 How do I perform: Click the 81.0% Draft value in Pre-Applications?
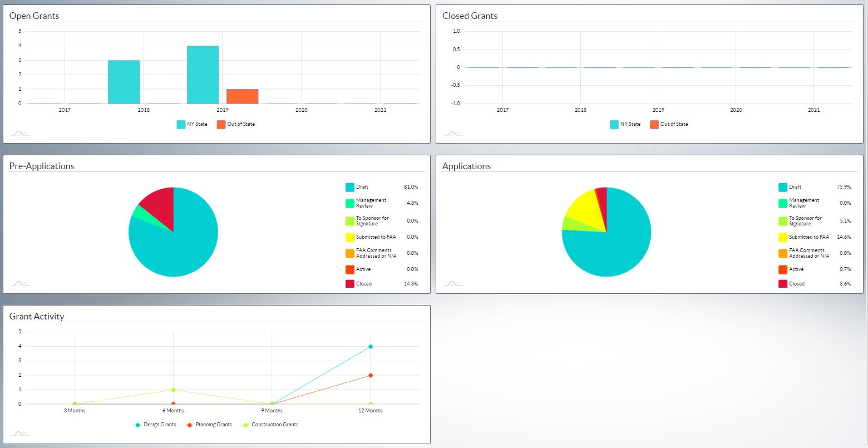411,187
